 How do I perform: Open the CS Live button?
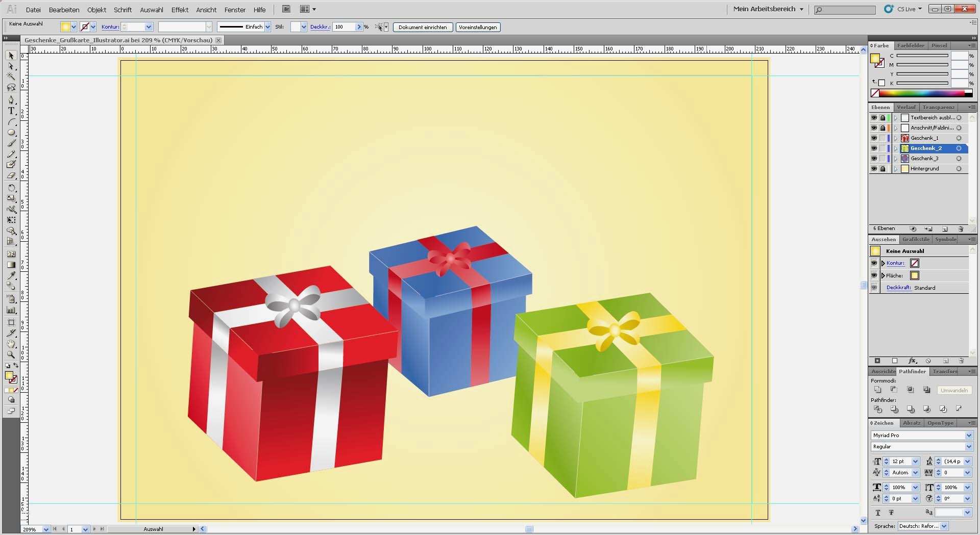(x=903, y=9)
